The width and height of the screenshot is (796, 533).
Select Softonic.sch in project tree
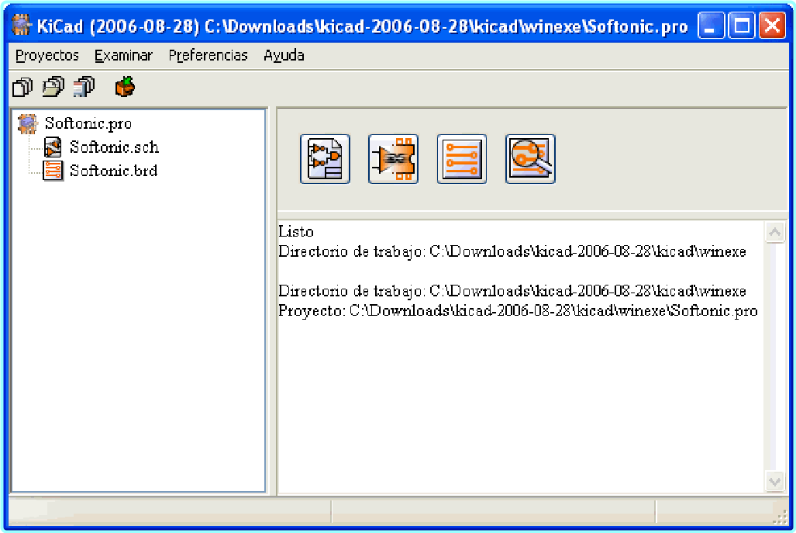[x=114, y=147]
